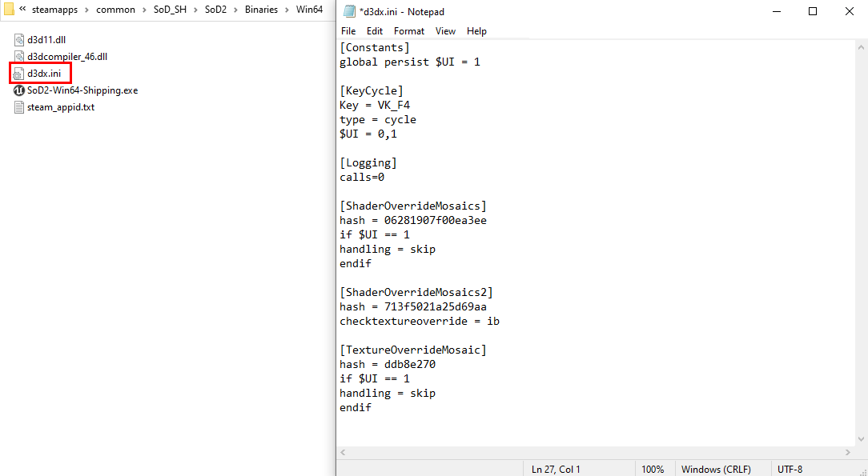Open Notepad's Help menu

[476, 31]
